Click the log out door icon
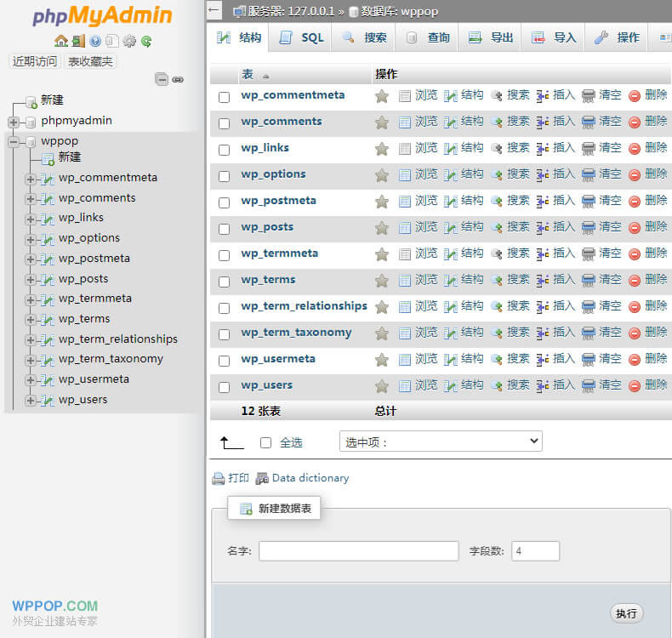This screenshot has width=672, height=638. click(x=78, y=41)
